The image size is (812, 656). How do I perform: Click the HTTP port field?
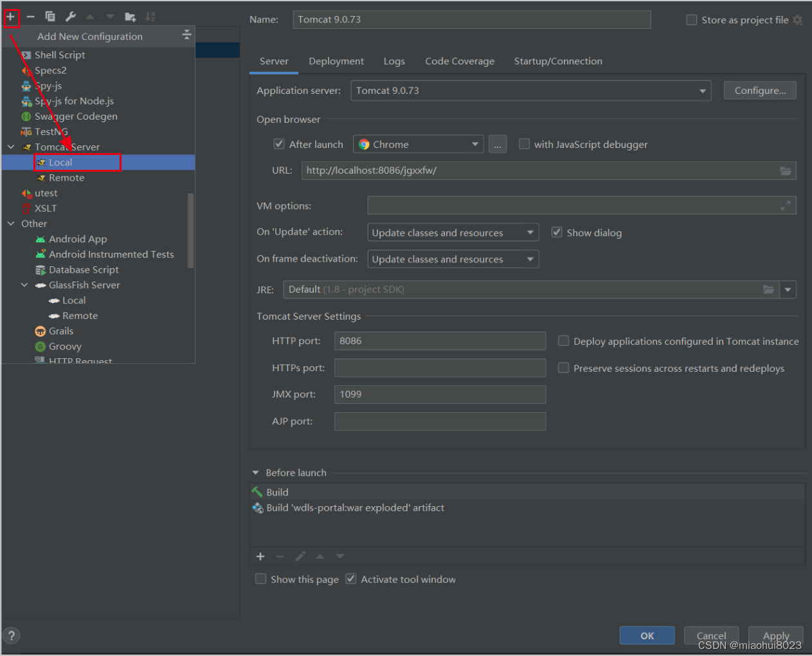pos(440,342)
